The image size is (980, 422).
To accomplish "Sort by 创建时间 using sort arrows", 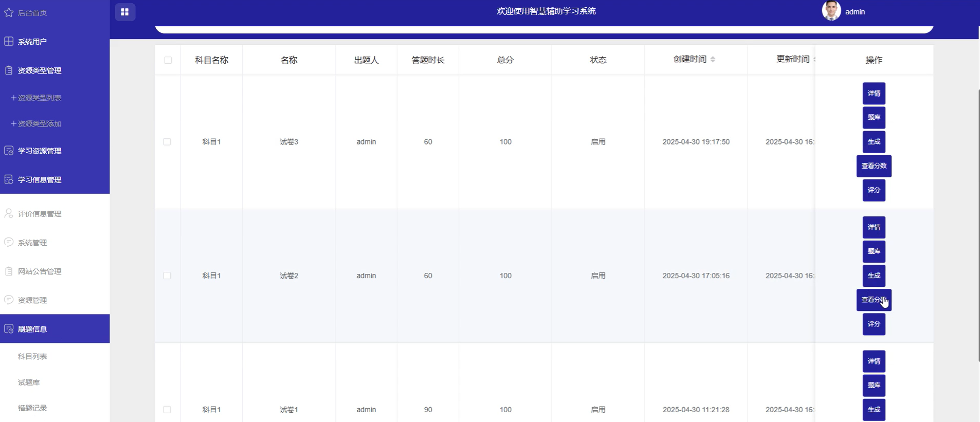I will coord(713,60).
